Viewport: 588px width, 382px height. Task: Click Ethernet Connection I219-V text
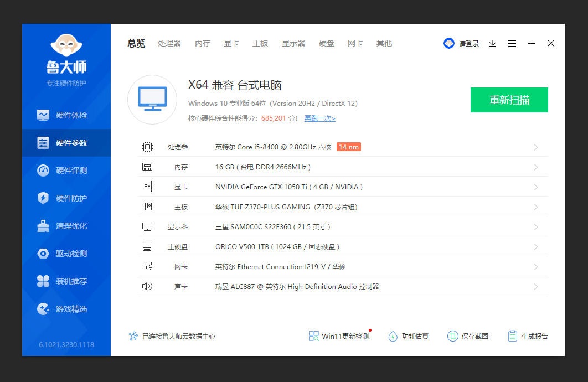[x=281, y=266]
